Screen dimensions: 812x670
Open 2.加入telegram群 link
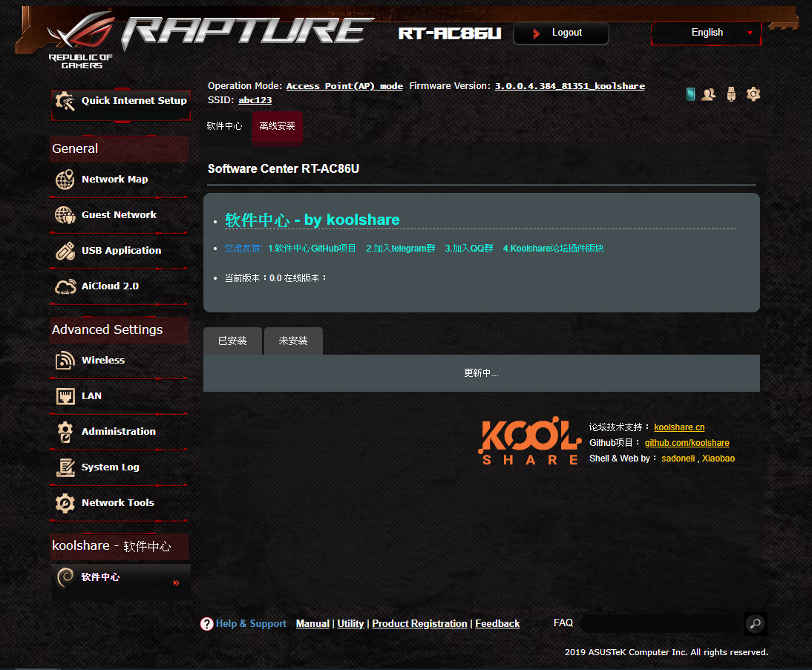pyautogui.click(x=400, y=249)
